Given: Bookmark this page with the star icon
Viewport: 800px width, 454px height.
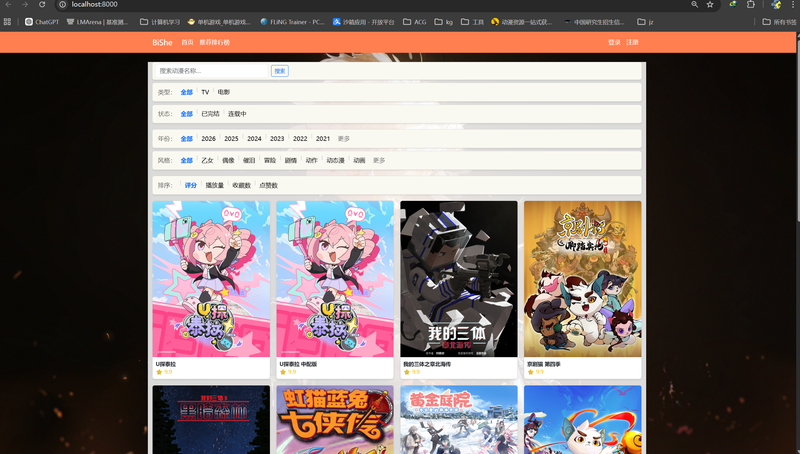Looking at the screenshot, I should click(x=710, y=4).
